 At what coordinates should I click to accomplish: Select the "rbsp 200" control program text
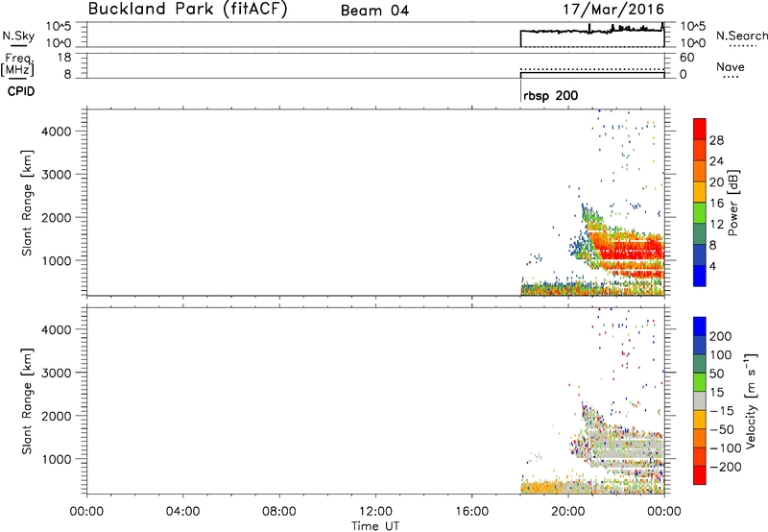point(550,95)
